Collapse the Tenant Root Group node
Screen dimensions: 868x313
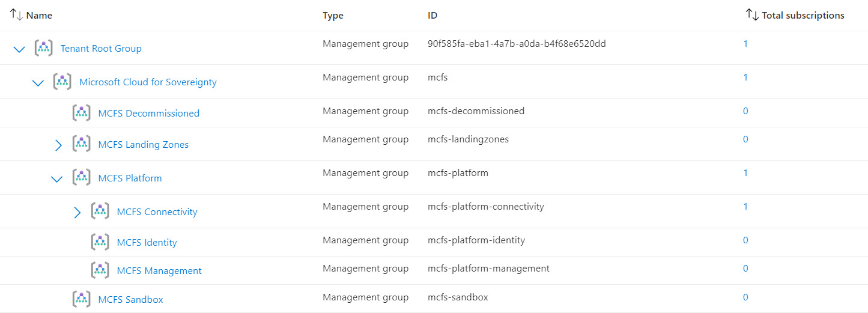click(x=19, y=49)
